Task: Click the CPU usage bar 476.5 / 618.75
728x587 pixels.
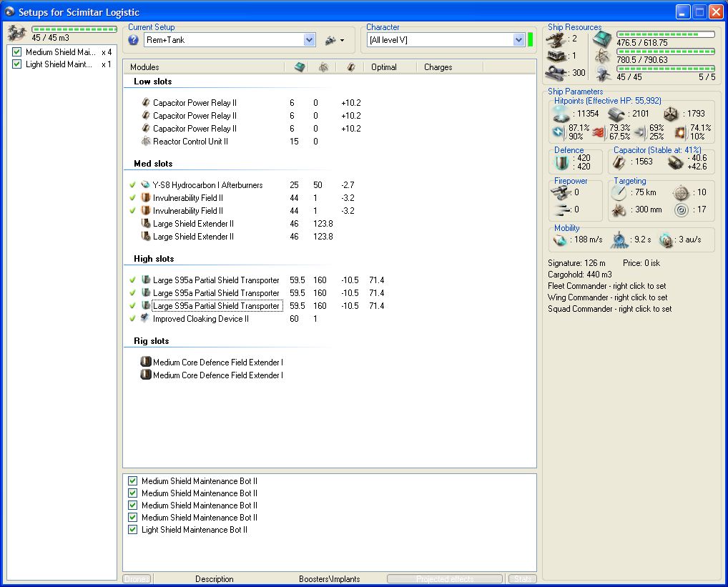Action: [x=665, y=34]
